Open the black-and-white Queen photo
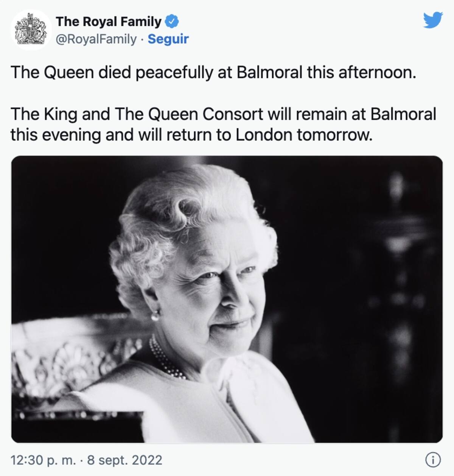Screen dimensions: 454x476 pos(227,299)
